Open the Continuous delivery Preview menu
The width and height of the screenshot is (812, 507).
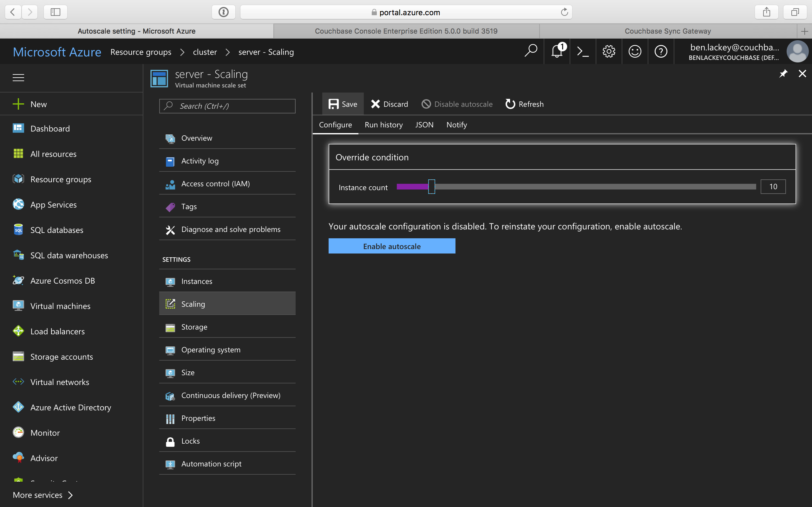click(x=230, y=395)
